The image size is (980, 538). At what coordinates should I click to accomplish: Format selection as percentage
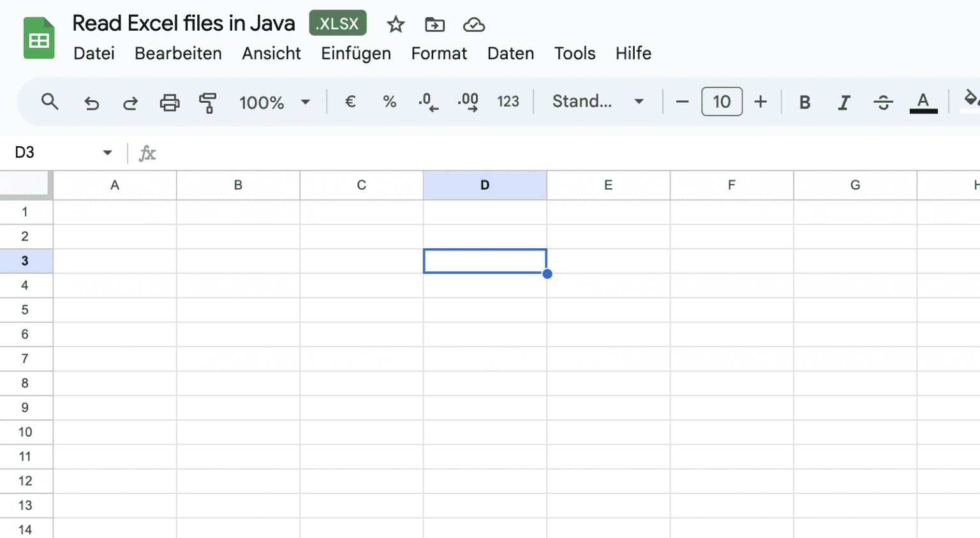[x=389, y=101]
